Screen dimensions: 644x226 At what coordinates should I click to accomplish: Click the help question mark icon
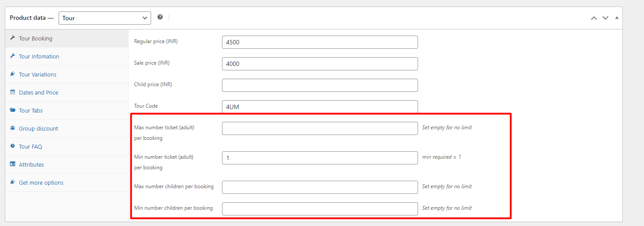(x=160, y=17)
